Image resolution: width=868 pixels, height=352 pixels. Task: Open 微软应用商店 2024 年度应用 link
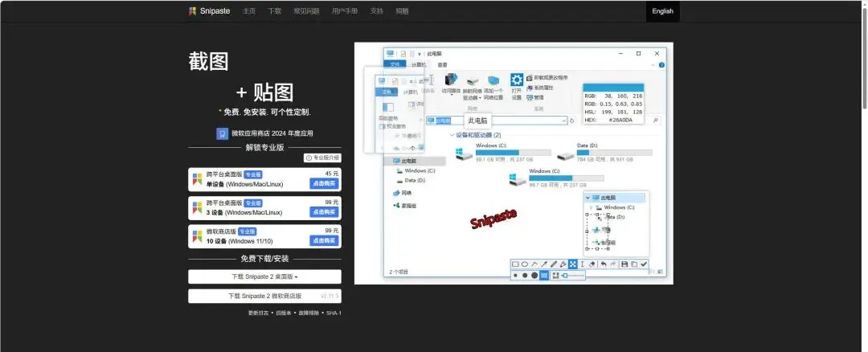(x=272, y=133)
